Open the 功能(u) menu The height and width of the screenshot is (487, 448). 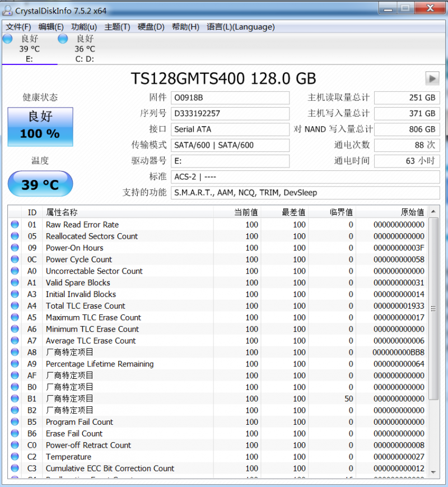(84, 27)
